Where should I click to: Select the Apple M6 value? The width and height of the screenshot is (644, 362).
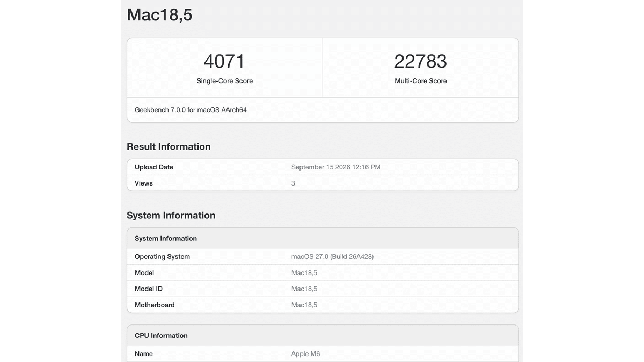[x=306, y=354]
